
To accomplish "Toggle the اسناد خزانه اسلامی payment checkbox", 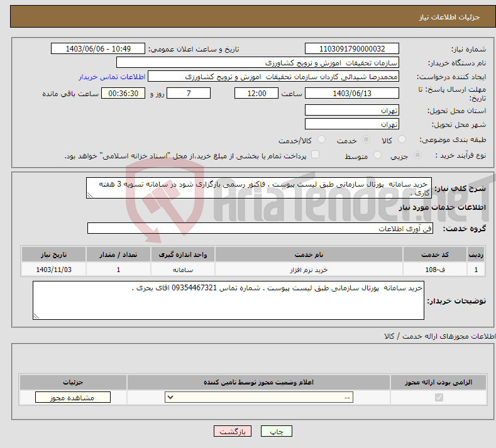I will pos(315,155).
